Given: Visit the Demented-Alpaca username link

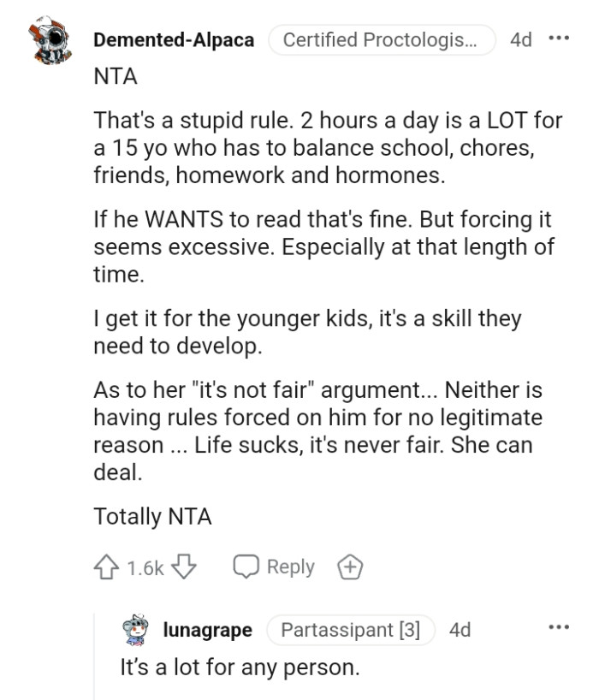Looking at the screenshot, I should click(x=173, y=40).
